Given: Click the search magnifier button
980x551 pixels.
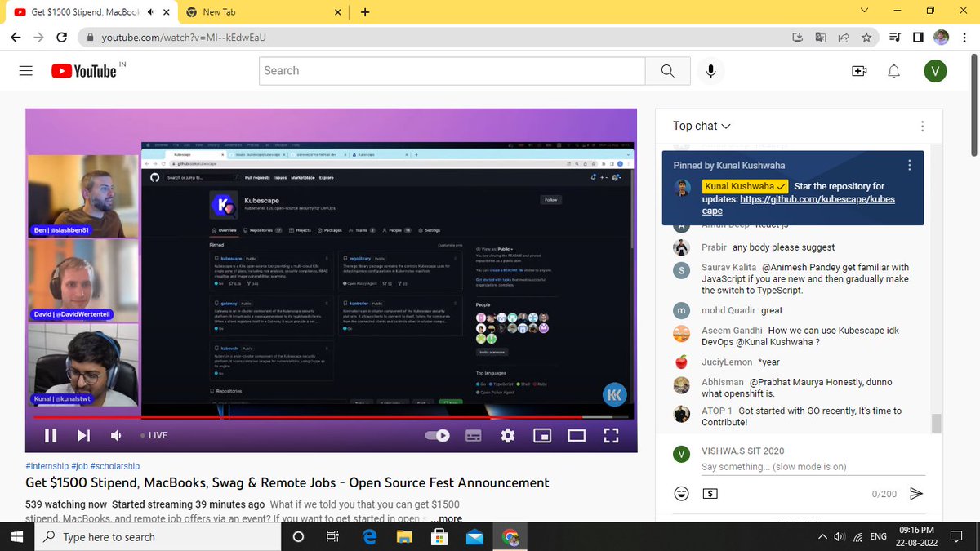Looking at the screenshot, I should pyautogui.click(x=668, y=71).
